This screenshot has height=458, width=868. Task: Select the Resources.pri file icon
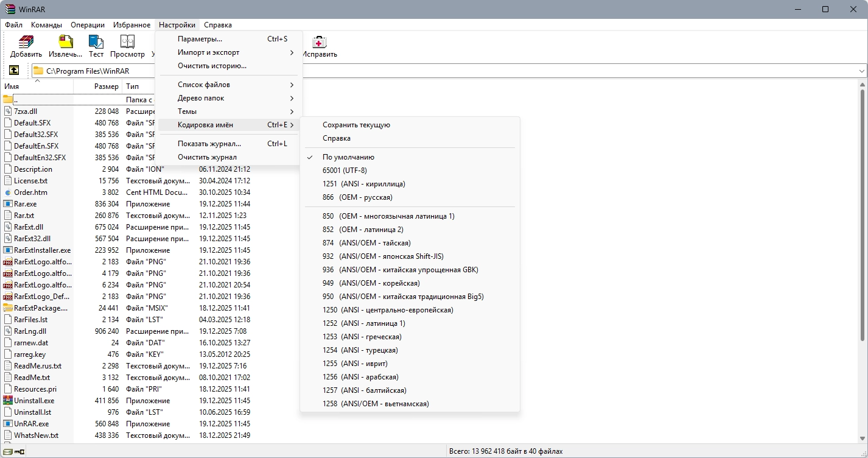(x=8, y=389)
